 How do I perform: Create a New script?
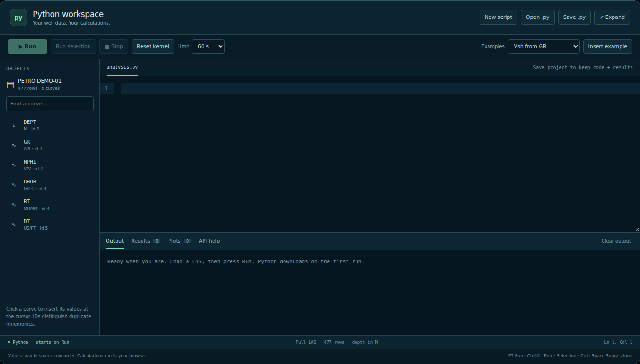pos(498,17)
